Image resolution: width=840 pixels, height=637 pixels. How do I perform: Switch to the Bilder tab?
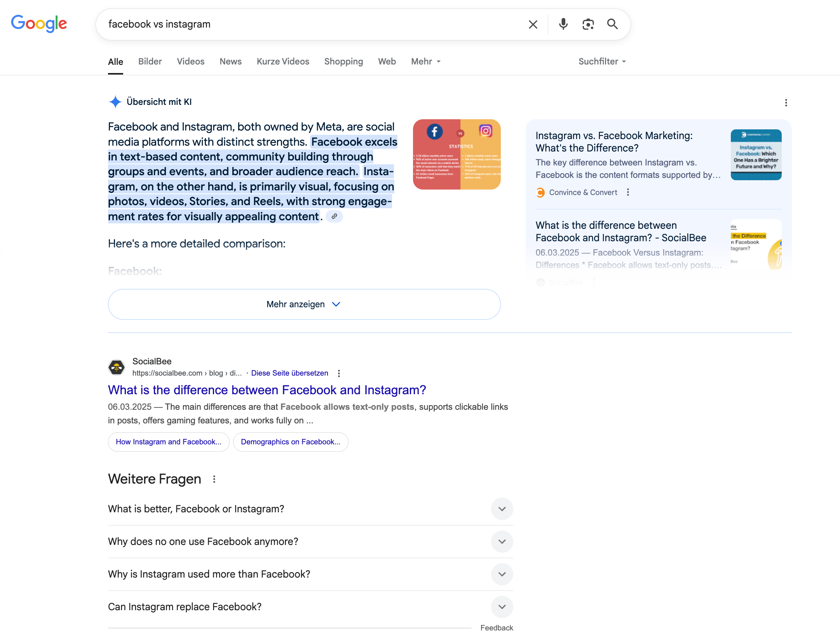[150, 61]
